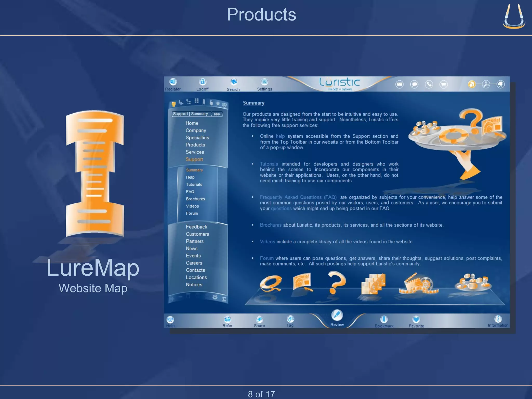Click the gear icon at sidebar bottom

[215, 297]
